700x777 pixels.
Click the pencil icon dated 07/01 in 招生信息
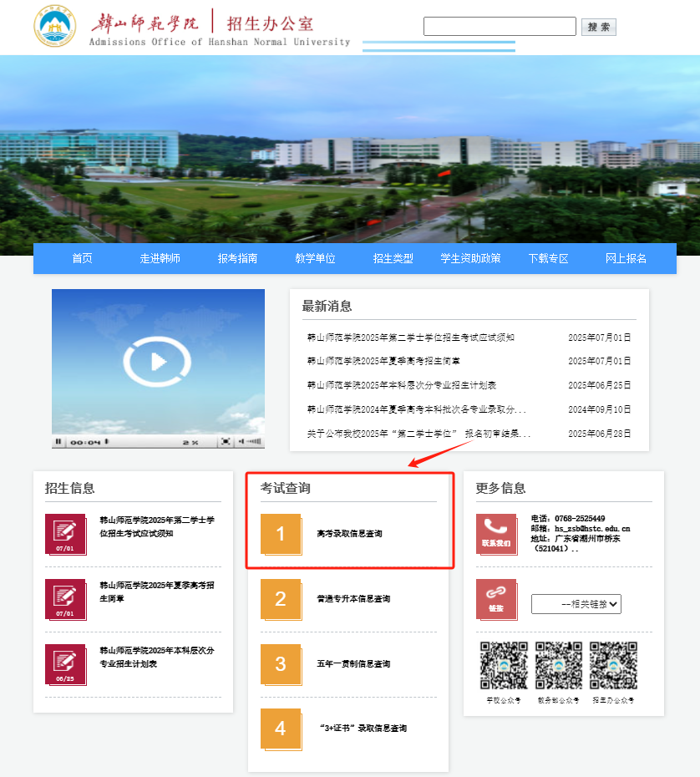[66, 533]
